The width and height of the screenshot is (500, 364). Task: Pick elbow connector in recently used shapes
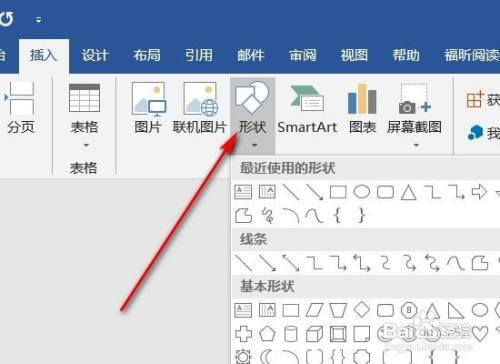tap(433, 192)
